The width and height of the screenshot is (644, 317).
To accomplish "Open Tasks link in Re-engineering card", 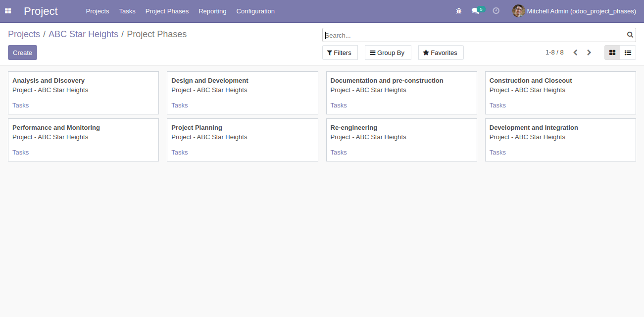I will 339,152.
